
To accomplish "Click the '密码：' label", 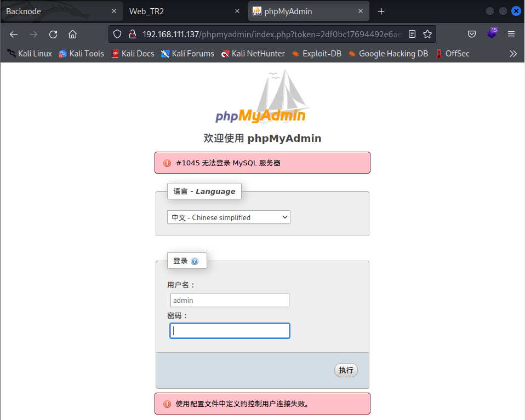I will click(178, 315).
